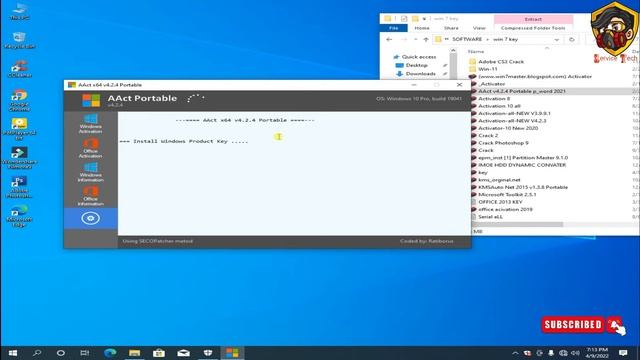Open the Home ribbon tab
The width and height of the screenshot is (640, 360).
tap(422, 28)
